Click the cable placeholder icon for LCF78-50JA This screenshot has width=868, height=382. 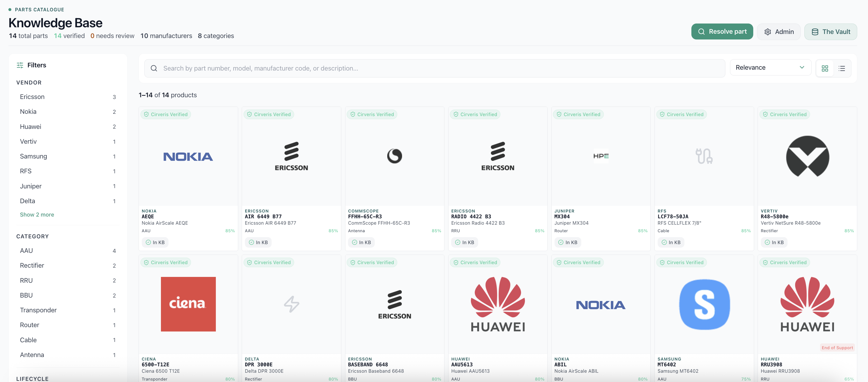pos(704,156)
